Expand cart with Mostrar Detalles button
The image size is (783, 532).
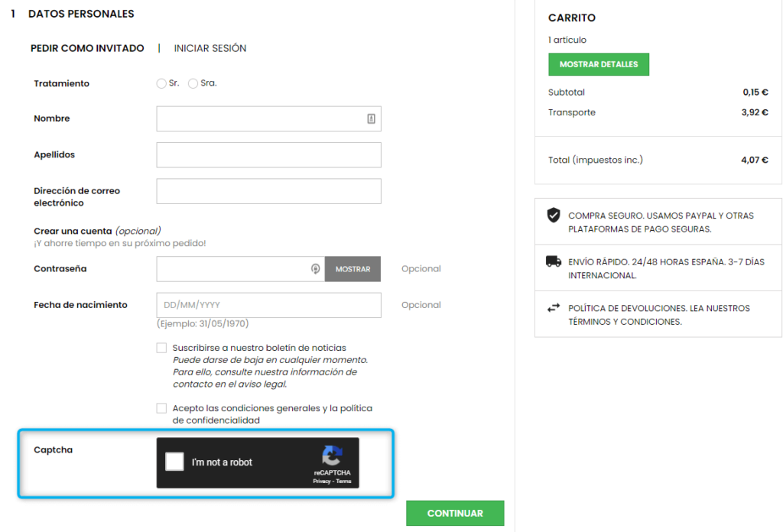click(x=599, y=64)
